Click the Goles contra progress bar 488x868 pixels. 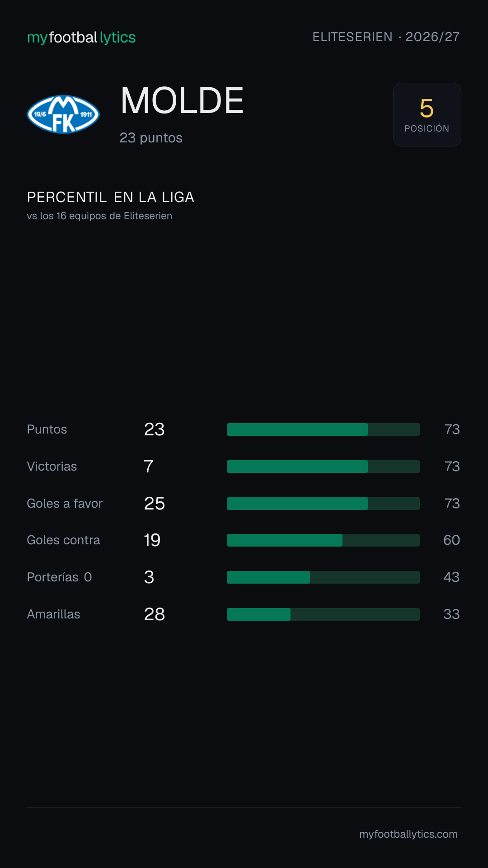click(x=323, y=540)
